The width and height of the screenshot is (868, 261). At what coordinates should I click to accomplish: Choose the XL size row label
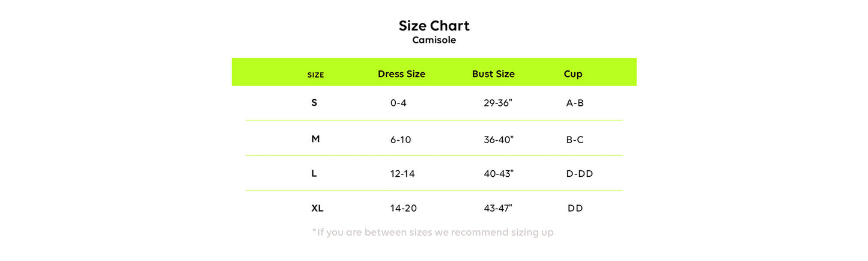pos(317,208)
